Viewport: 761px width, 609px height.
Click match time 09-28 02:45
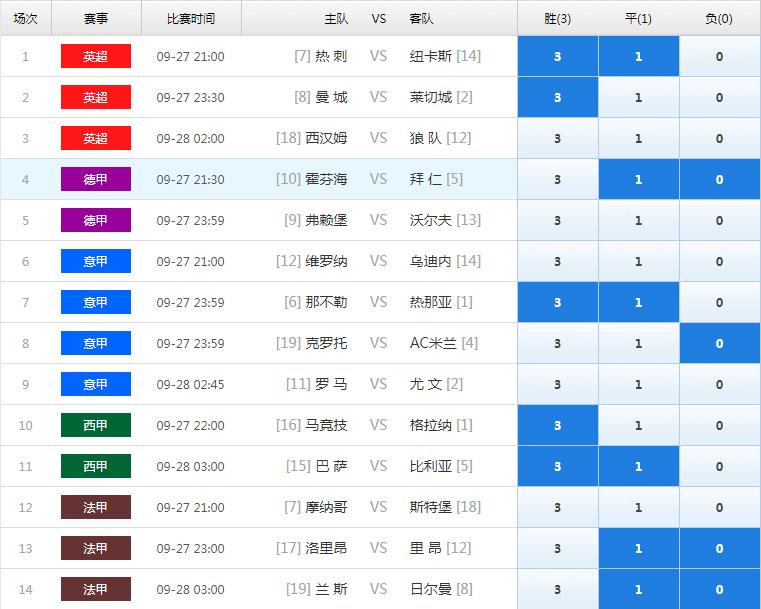click(191, 385)
